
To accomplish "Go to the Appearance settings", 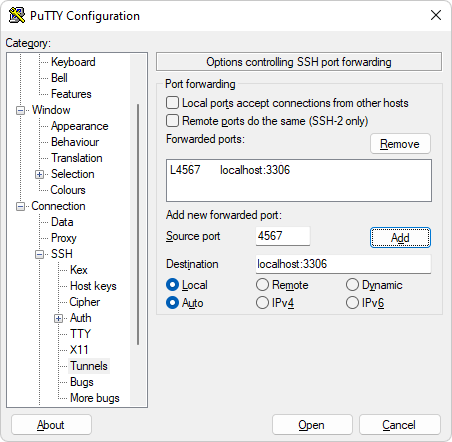I will point(80,126).
